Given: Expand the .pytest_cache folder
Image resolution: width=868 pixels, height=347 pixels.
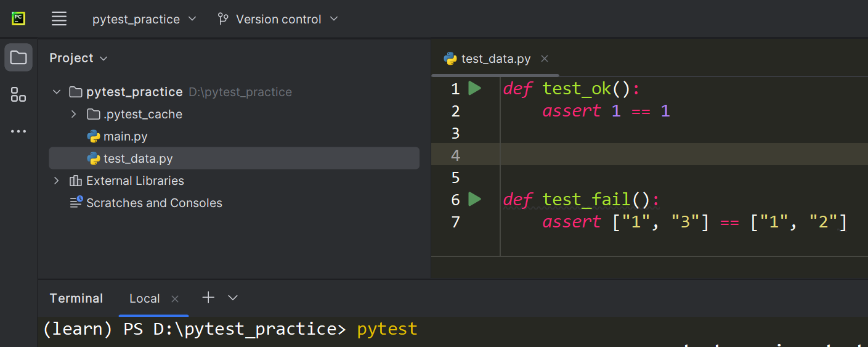Looking at the screenshot, I should pyautogui.click(x=73, y=114).
